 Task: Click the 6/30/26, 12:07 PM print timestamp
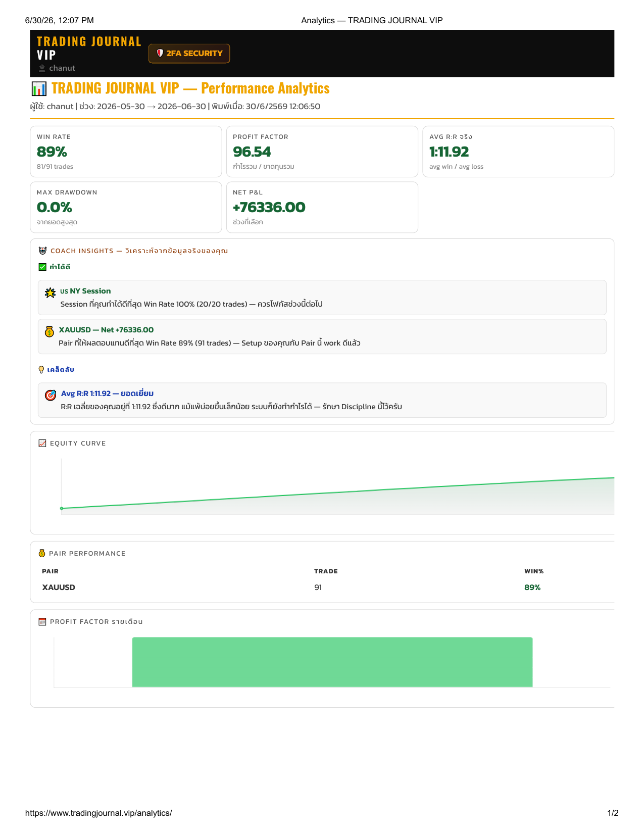[x=60, y=21]
